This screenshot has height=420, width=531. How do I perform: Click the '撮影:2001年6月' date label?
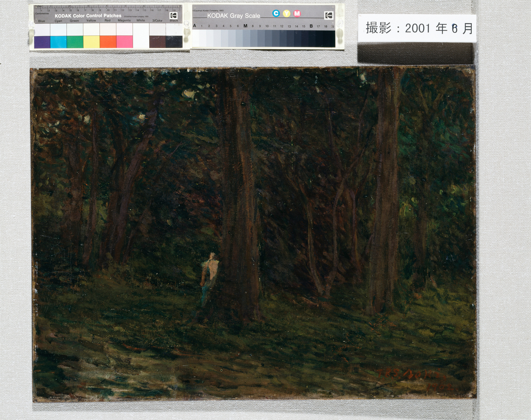click(x=419, y=28)
